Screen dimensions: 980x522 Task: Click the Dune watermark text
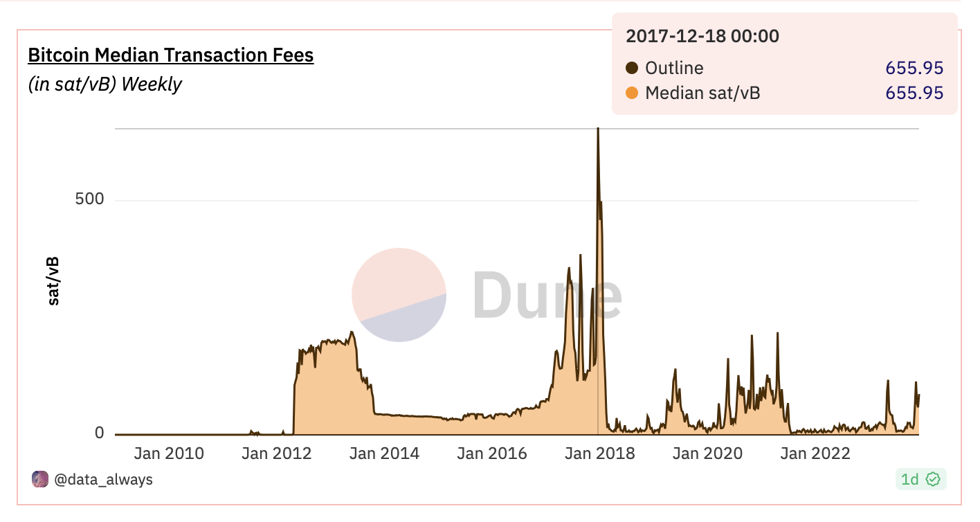pyautogui.click(x=547, y=296)
